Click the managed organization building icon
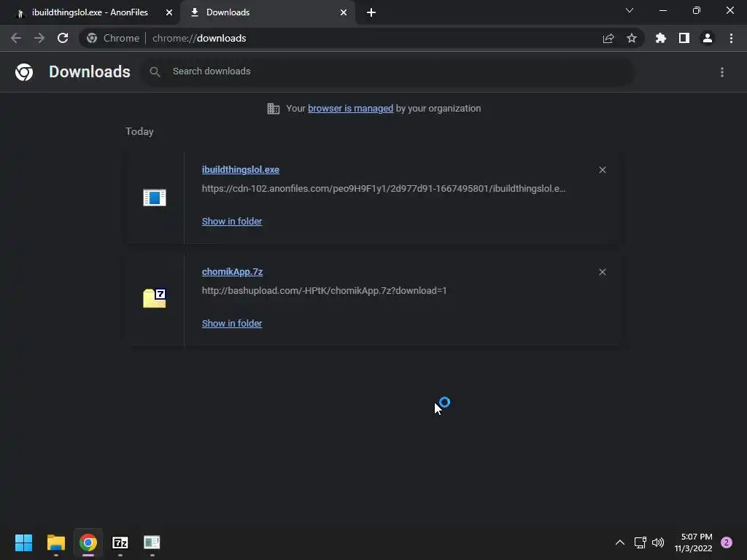This screenshot has width=747, height=560. (x=274, y=109)
